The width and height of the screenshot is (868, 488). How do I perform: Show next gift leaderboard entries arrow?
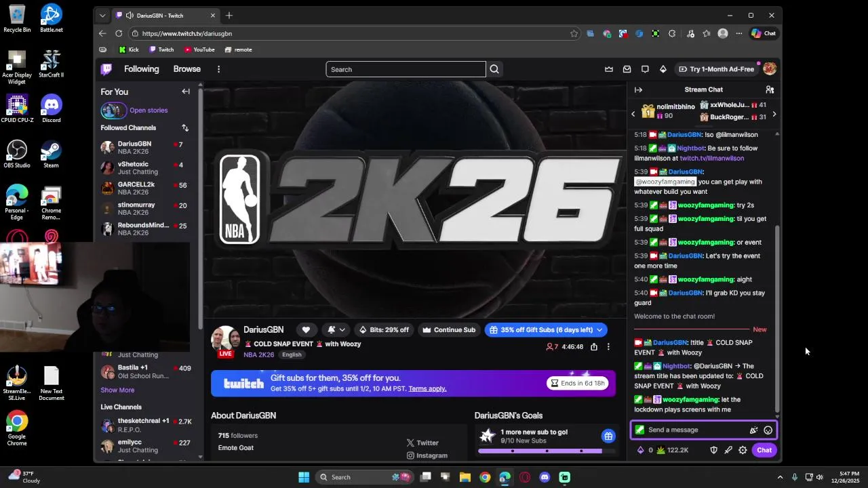point(774,115)
